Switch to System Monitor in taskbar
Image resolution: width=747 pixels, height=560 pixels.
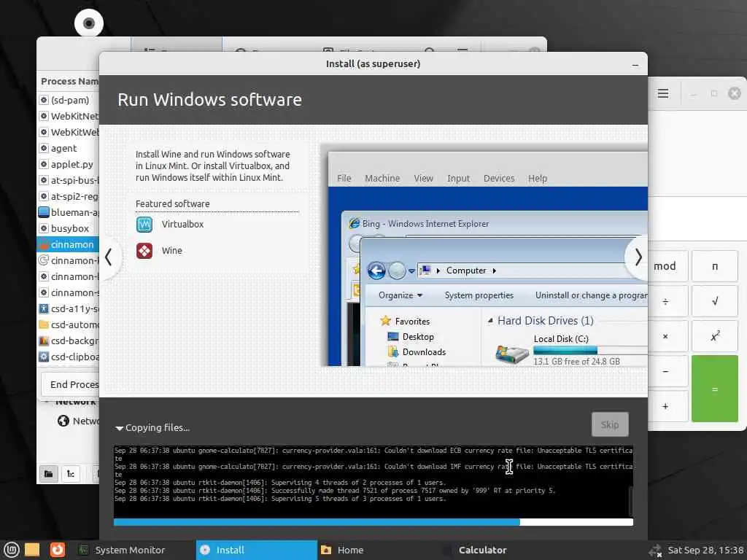coord(130,550)
